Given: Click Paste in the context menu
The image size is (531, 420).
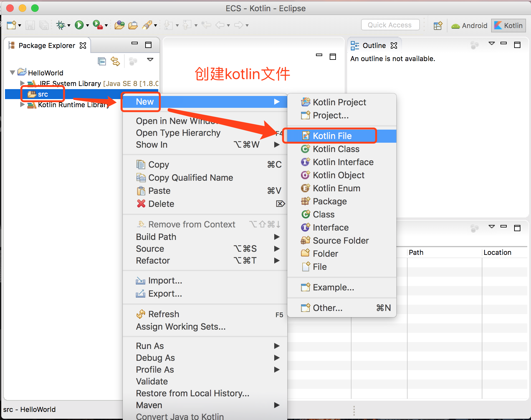Looking at the screenshot, I should click(x=205, y=191).
